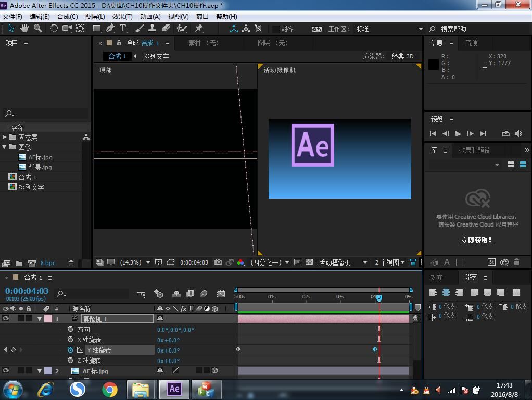Collapse the AE标.jpg layer properties
Screen dimensions: 532x400
(x=40, y=371)
